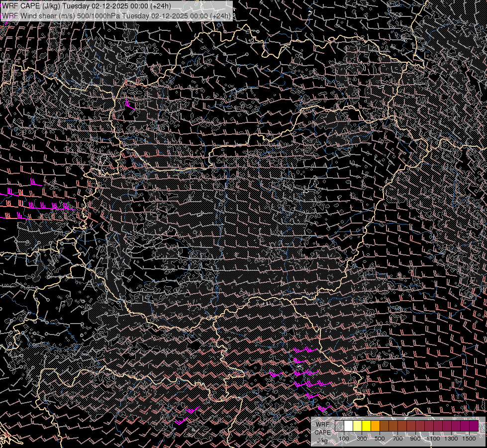Screen dimensions: 487x448
Task: Click the transparent first swatch of the legend
Action: pyautogui.click(x=339, y=426)
